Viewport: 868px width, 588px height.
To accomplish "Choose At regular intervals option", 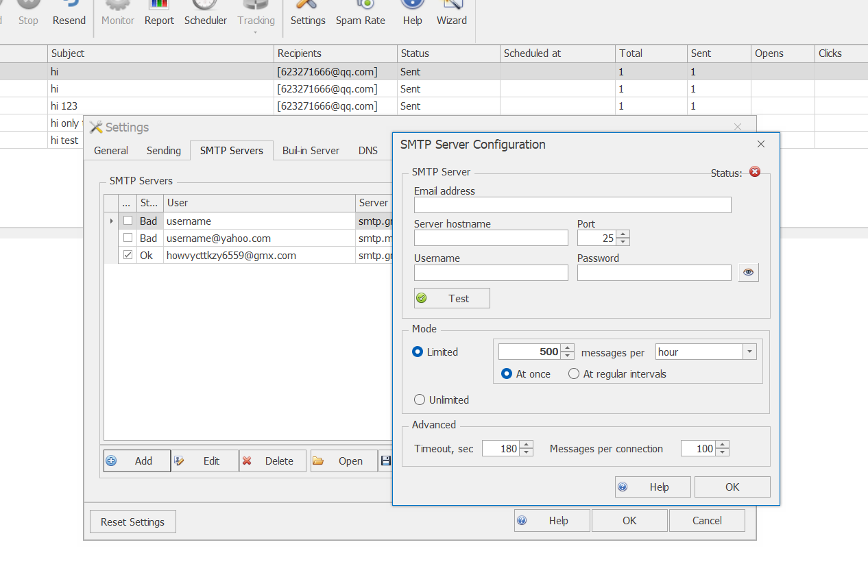I will click(x=574, y=374).
